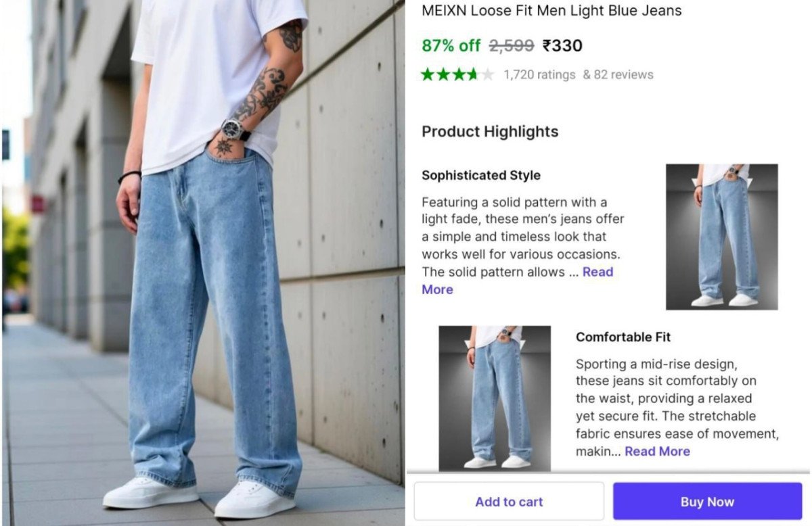The height and width of the screenshot is (526, 812).
Task: Open the Sophisticated Style jeans thumbnail
Action: 721,237
